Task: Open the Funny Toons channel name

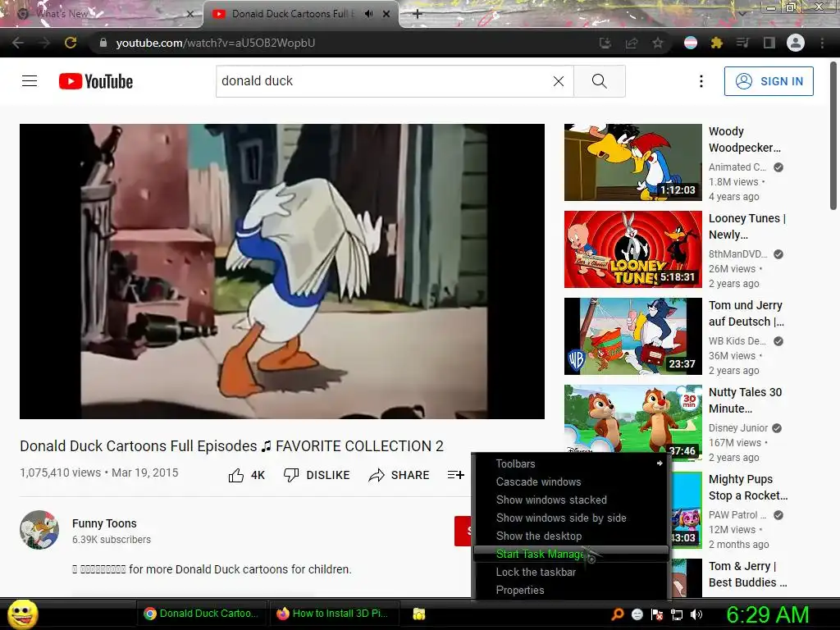Action: (x=104, y=523)
